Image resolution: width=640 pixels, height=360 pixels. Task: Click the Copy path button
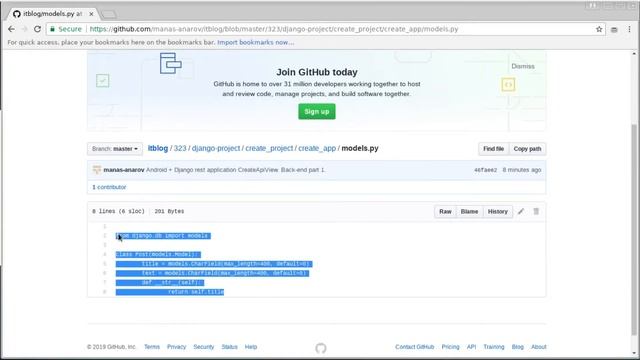[x=527, y=149]
